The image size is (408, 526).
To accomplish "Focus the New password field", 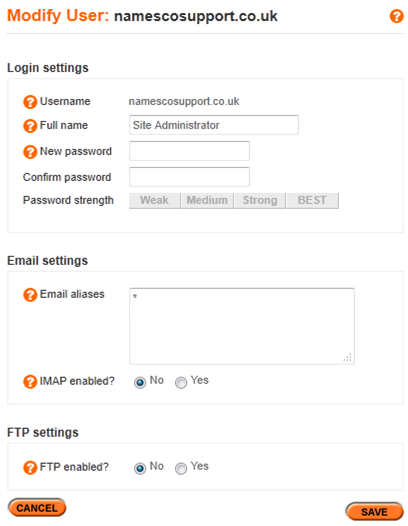I will (189, 151).
